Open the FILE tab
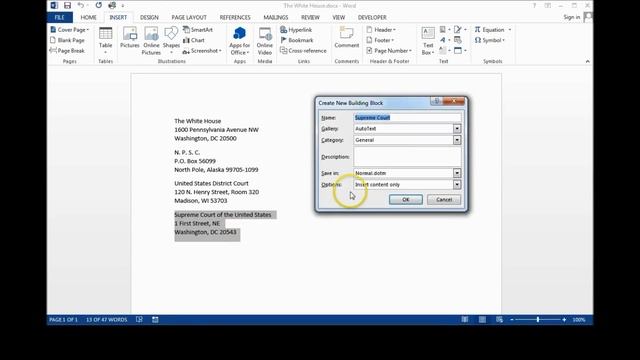This screenshot has width=640, height=360. coord(60,17)
